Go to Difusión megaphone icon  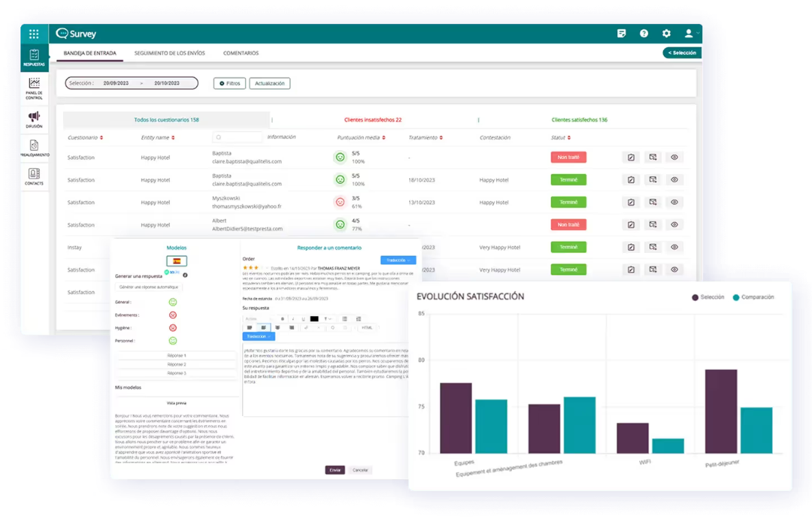(x=34, y=119)
